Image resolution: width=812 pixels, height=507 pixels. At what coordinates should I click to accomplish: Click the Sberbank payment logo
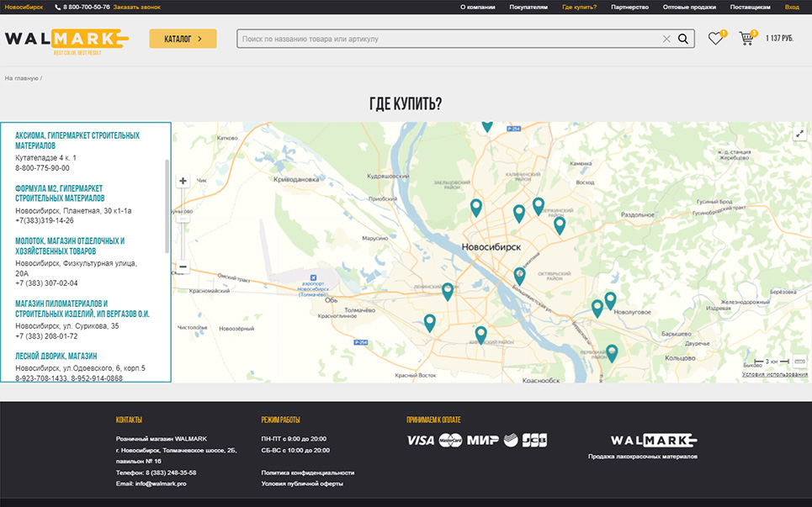click(511, 441)
